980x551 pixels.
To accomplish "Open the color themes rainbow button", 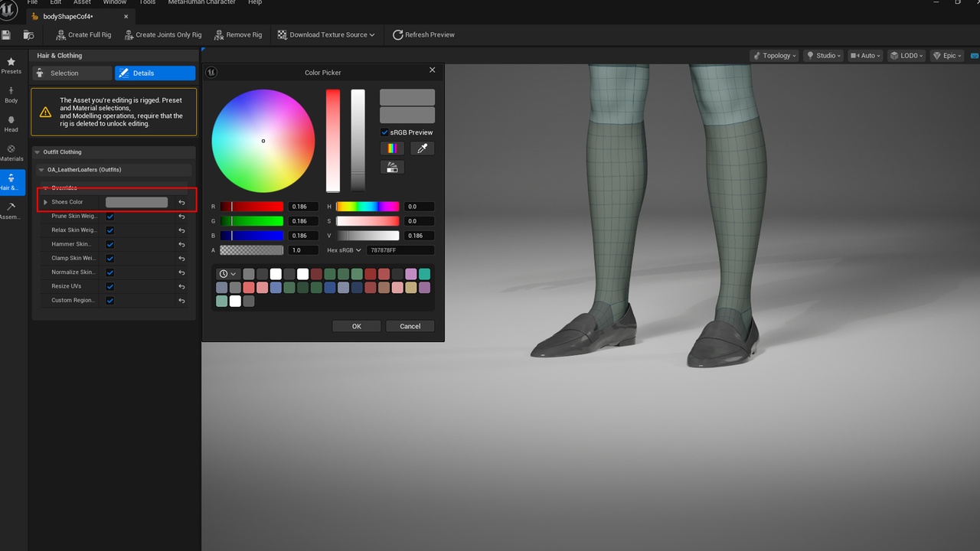I will (x=392, y=148).
